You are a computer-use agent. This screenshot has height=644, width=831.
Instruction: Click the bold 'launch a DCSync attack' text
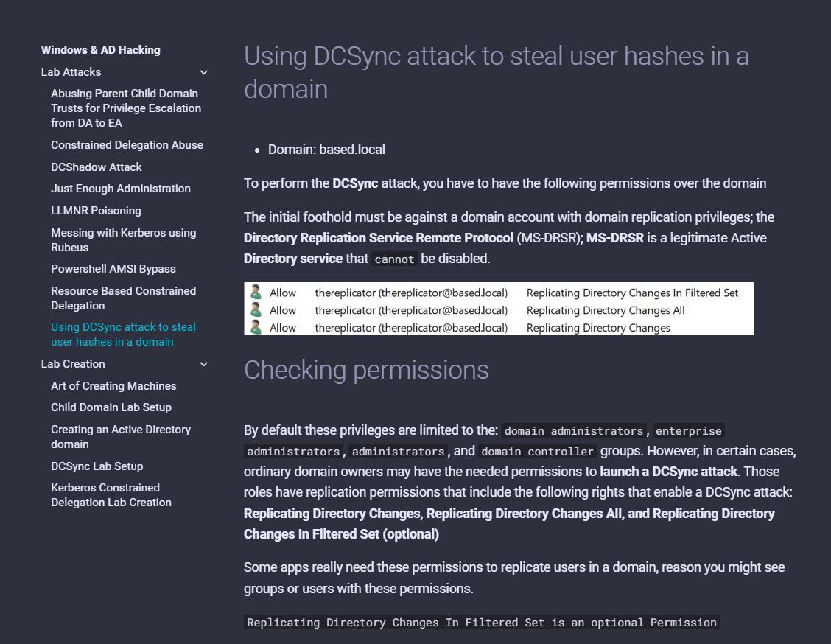coord(668,472)
